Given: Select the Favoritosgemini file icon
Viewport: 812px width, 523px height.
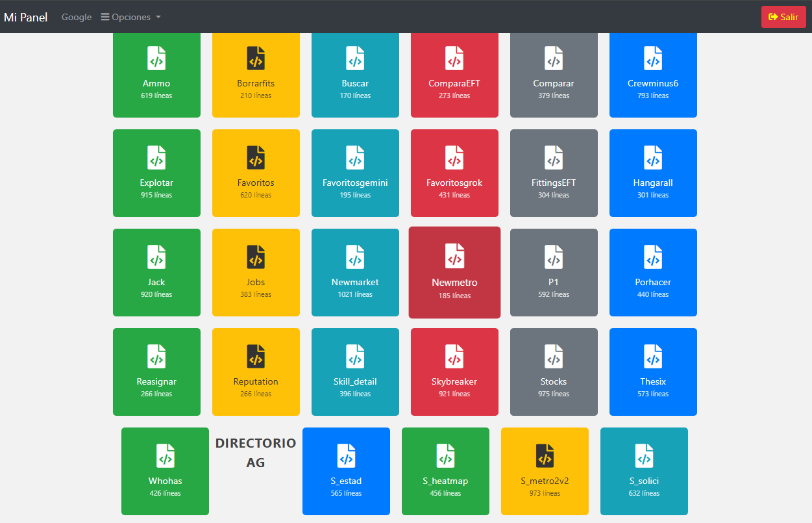Looking at the screenshot, I should point(355,158).
